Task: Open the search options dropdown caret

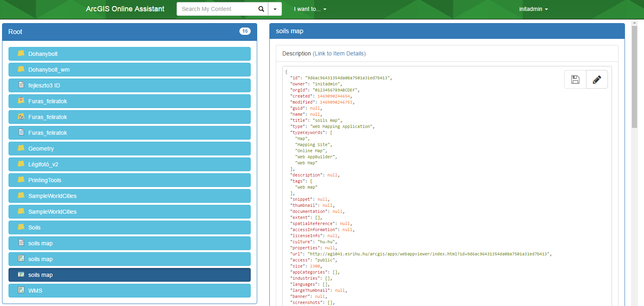Action: [x=275, y=9]
